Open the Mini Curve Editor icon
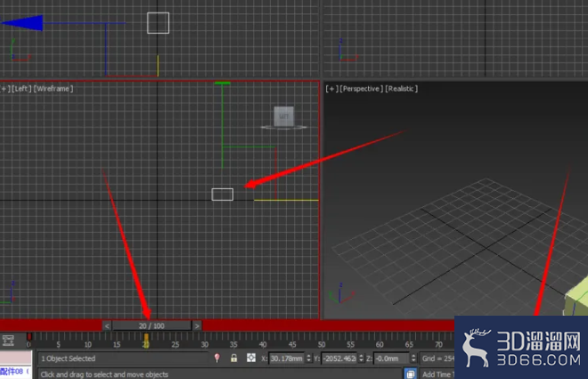 point(8,341)
